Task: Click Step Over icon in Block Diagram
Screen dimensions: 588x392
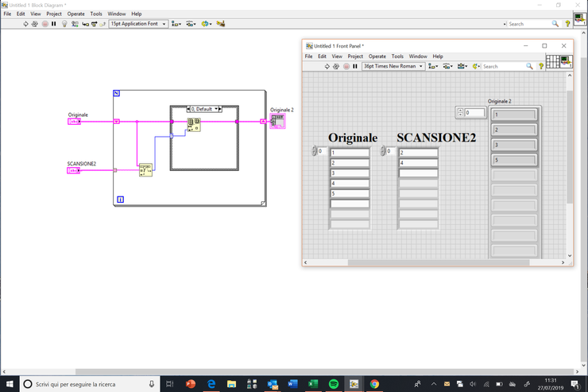Action: coord(94,24)
